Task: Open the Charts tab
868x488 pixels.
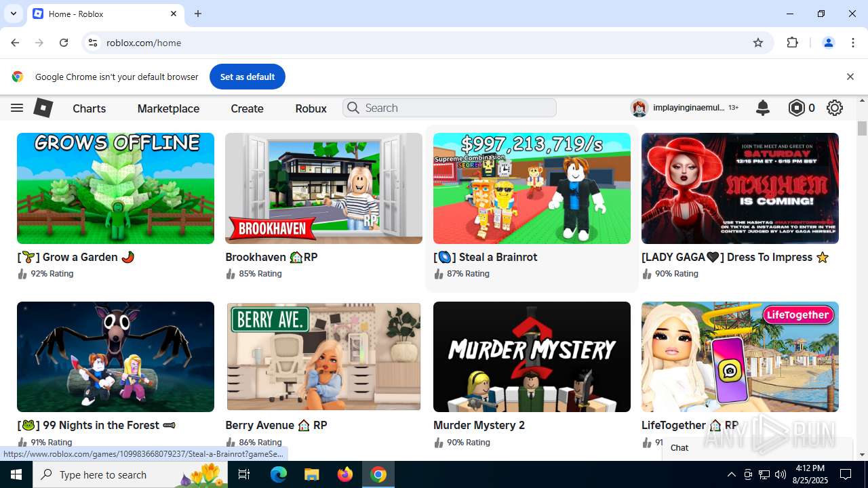Action: coord(90,108)
